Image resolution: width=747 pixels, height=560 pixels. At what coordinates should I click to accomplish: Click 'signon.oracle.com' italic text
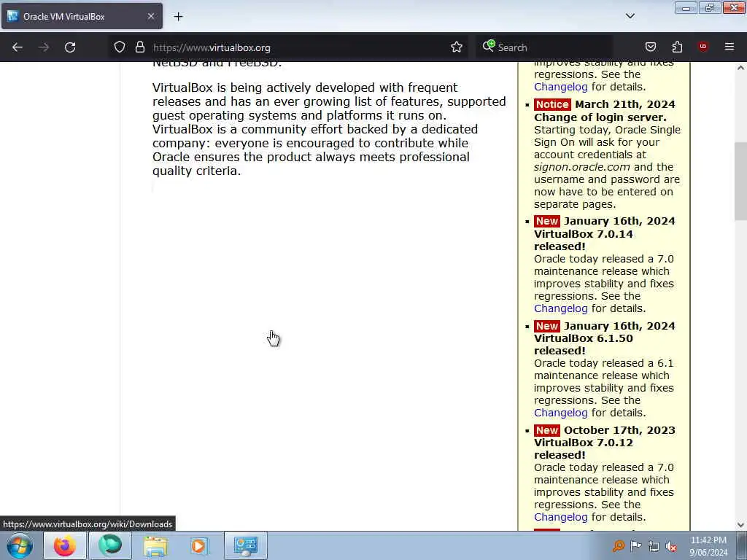[581, 167]
